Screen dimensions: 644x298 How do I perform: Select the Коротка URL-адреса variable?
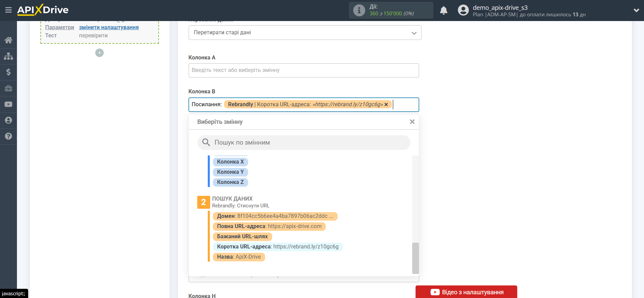[x=278, y=247]
